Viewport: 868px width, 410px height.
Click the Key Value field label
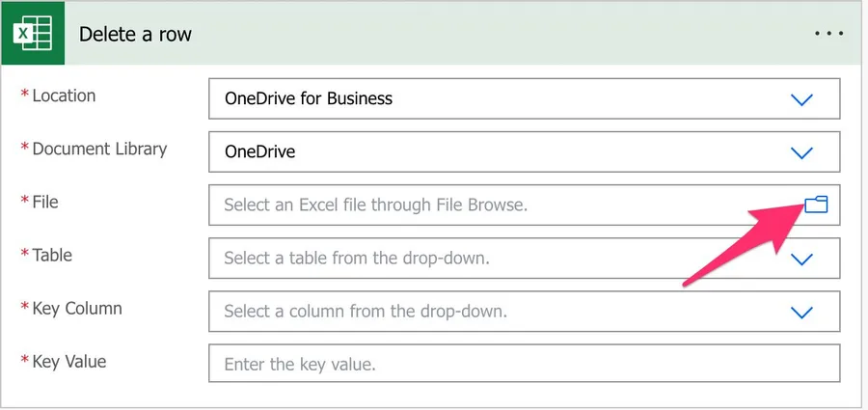69,361
